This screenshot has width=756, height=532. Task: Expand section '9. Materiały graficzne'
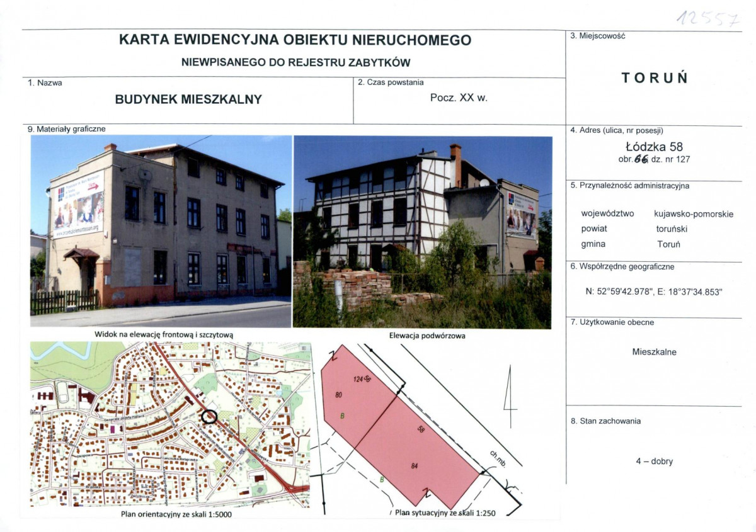click(x=65, y=130)
